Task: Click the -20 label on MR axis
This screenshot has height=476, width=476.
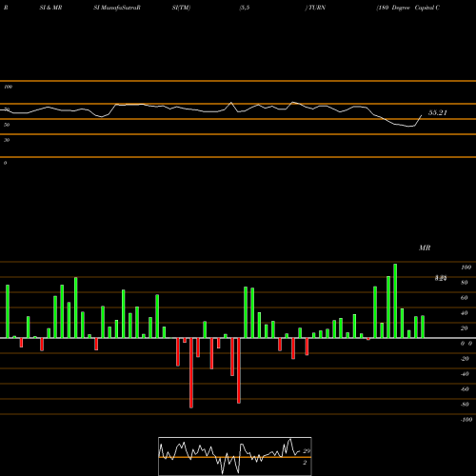Action: tap(465, 359)
